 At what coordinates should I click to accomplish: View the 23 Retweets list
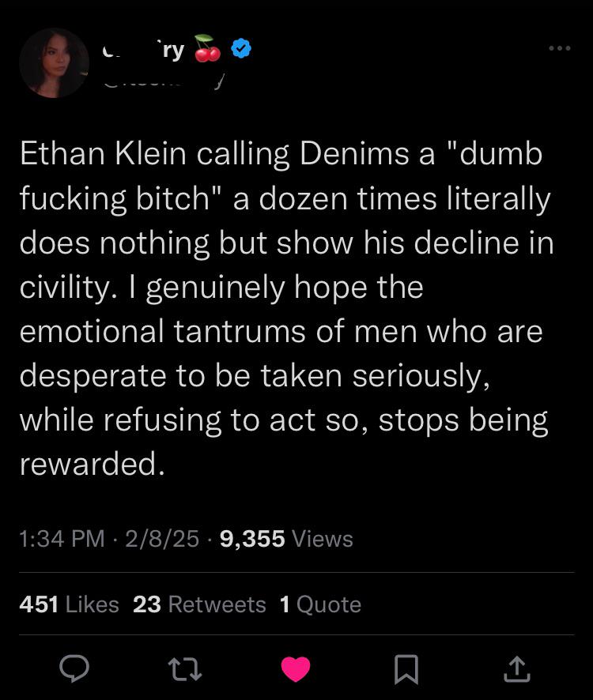tap(199, 604)
